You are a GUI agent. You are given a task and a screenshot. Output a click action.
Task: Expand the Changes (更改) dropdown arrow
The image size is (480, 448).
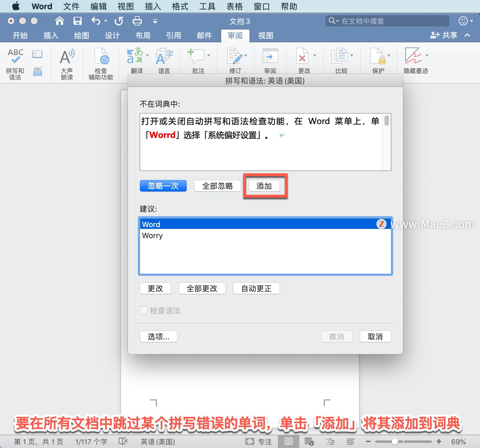(x=315, y=55)
